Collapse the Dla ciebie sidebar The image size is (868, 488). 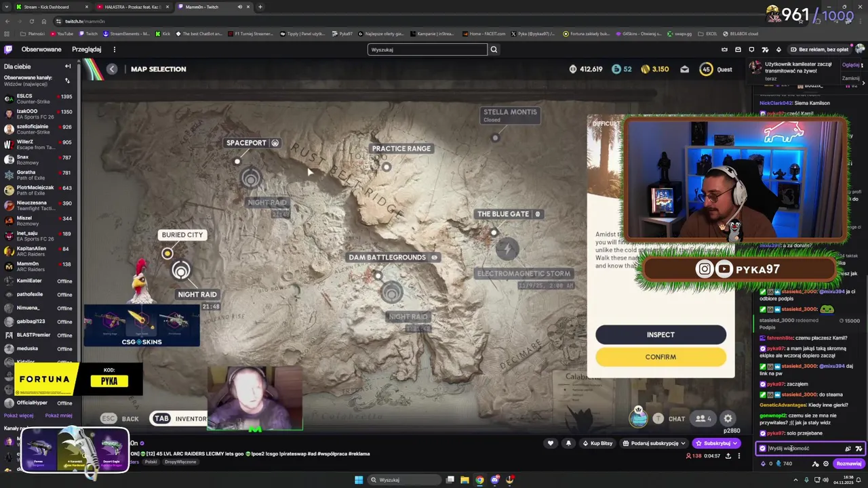coord(68,66)
